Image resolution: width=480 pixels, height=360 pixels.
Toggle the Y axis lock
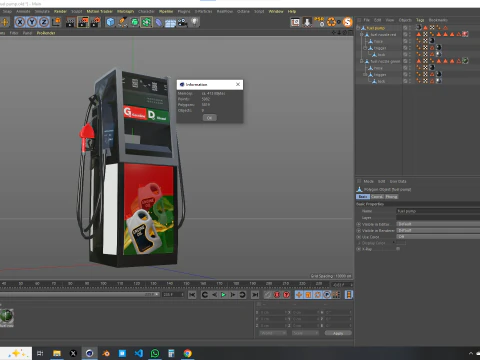32,22
